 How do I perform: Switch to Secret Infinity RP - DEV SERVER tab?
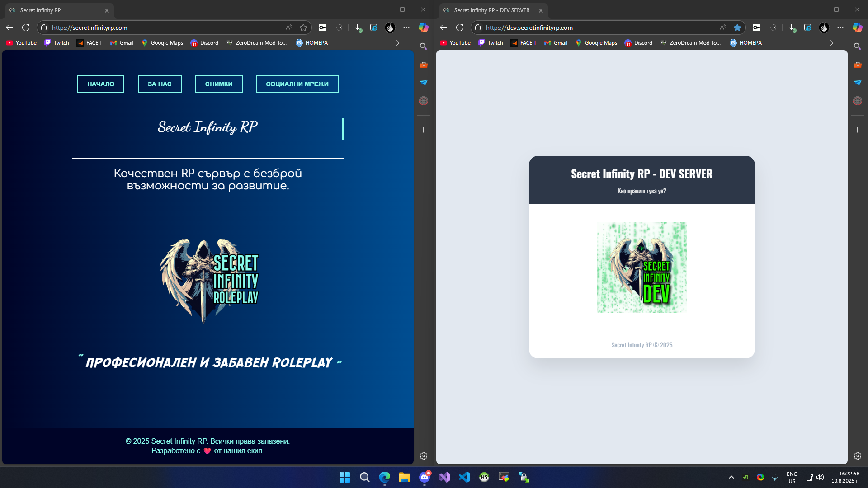[x=492, y=10]
